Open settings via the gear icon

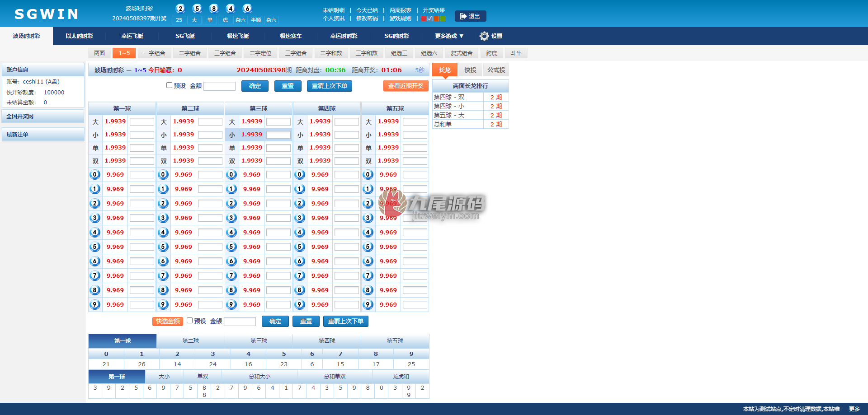pyautogui.click(x=484, y=36)
